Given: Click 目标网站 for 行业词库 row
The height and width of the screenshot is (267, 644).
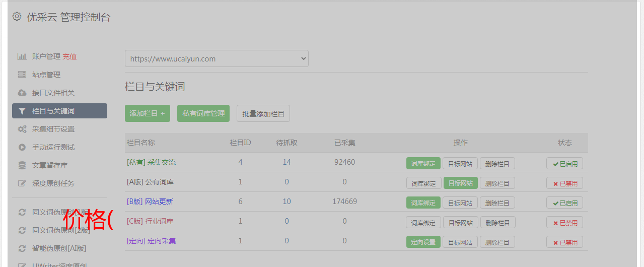Looking at the screenshot, I should click(460, 222).
